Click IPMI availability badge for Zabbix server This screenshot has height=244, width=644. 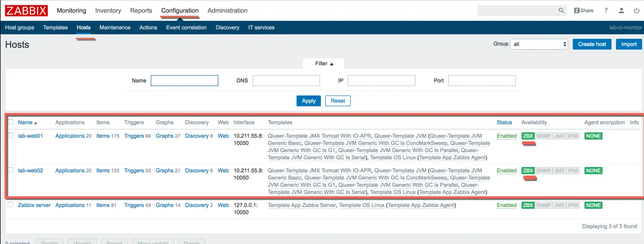[x=573, y=205]
